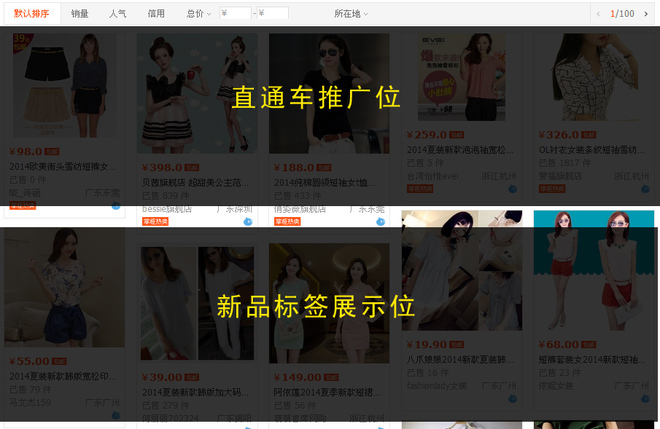Click 掌柜热卖 badge under 俏姿薇旗舰店

(287, 221)
